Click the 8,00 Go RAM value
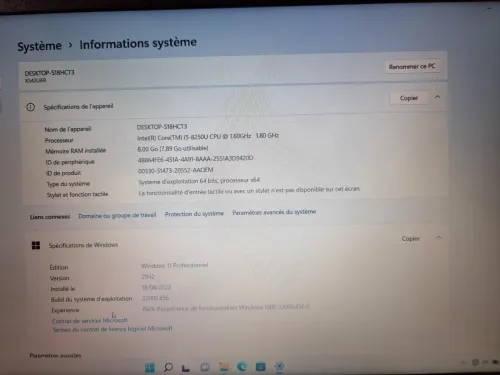This screenshot has width=500, height=375. click(x=173, y=148)
